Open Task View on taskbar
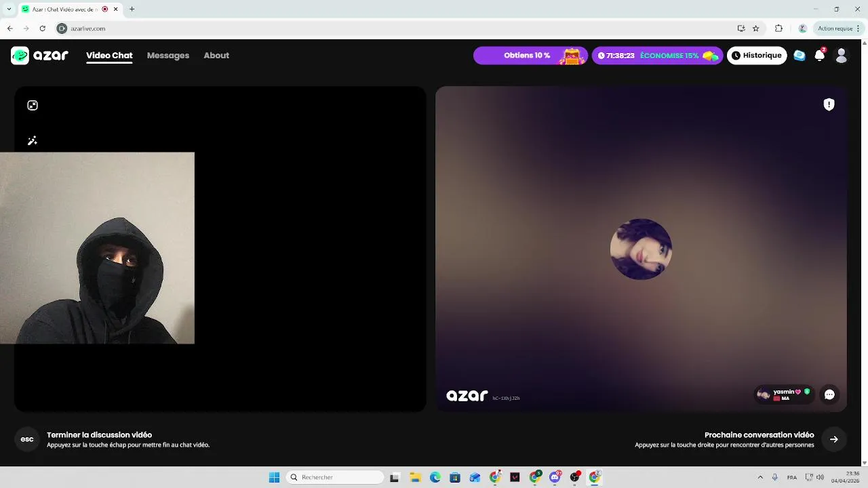868x488 pixels. tap(395, 477)
